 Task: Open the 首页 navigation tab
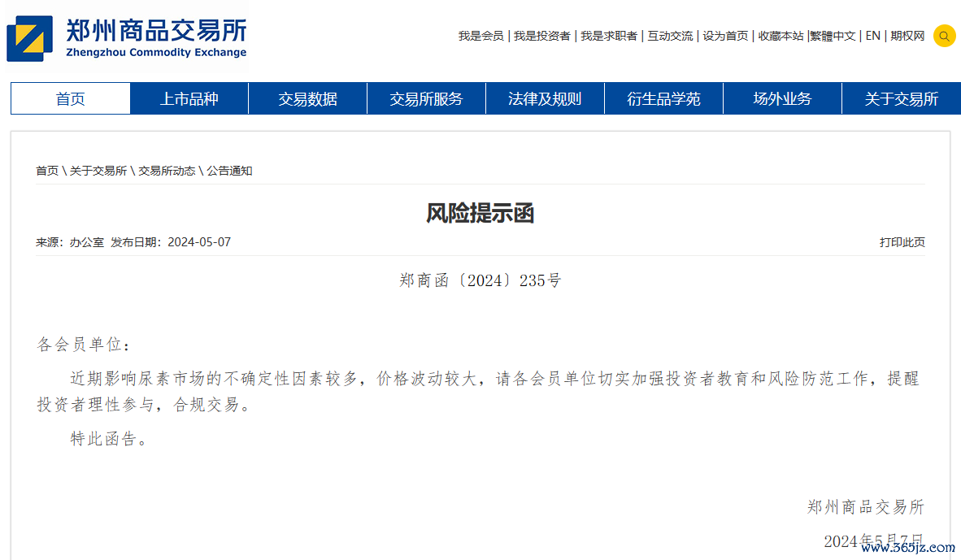click(x=71, y=99)
